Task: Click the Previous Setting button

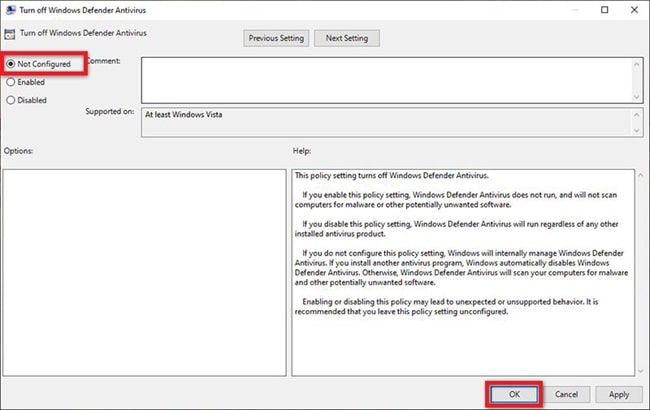Action: [276, 38]
